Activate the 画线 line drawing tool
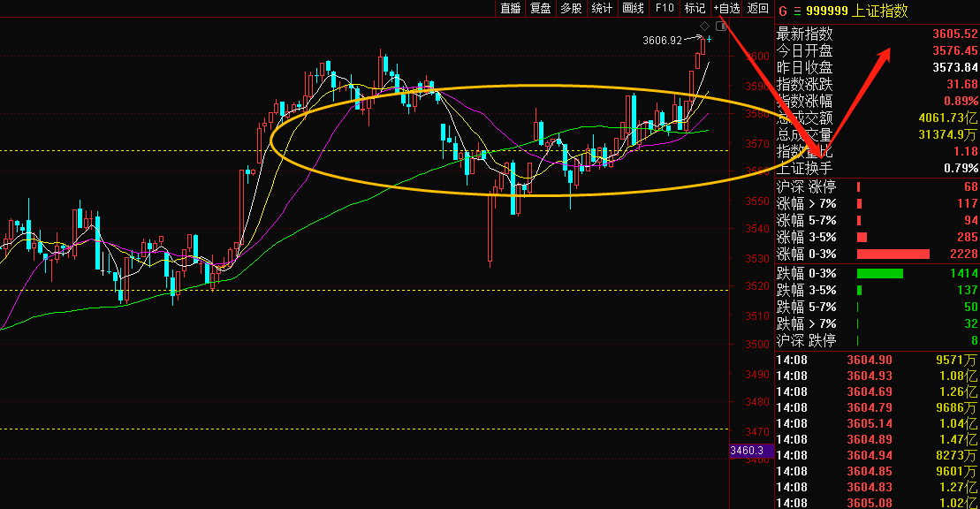 point(633,8)
